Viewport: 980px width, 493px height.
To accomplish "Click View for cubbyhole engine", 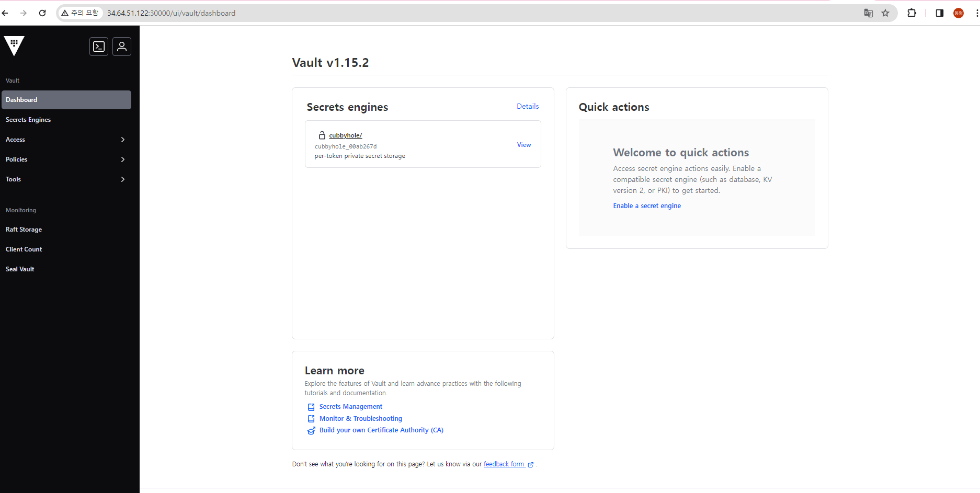I will click(524, 145).
